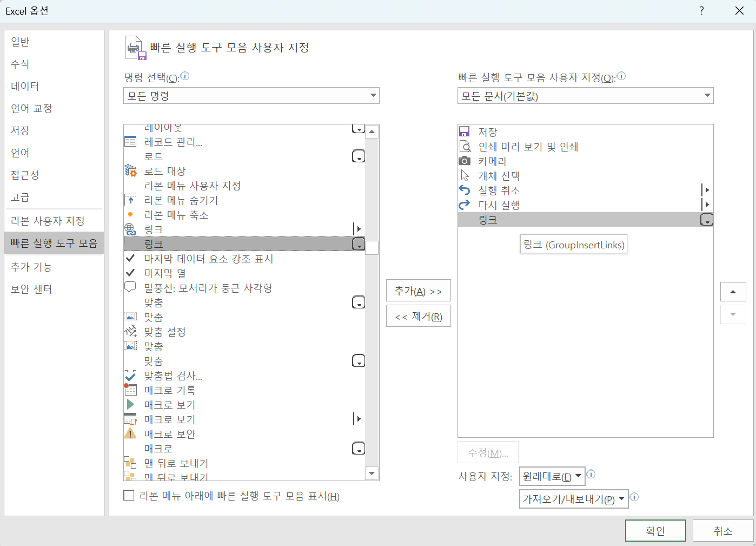The image size is (756, 546).
Task: Open the 가져오기/내보내기 dropdown
Action: tap(574, 499)
